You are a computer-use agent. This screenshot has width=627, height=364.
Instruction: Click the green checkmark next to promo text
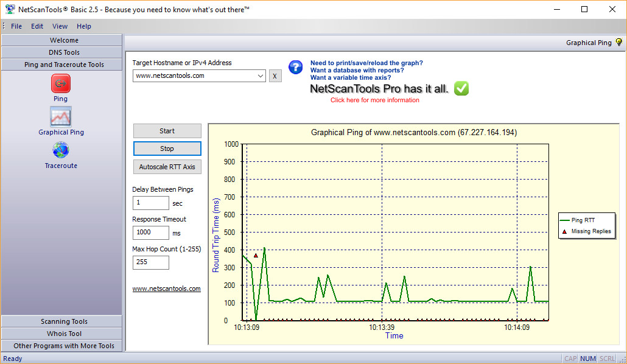click(461, 88)
